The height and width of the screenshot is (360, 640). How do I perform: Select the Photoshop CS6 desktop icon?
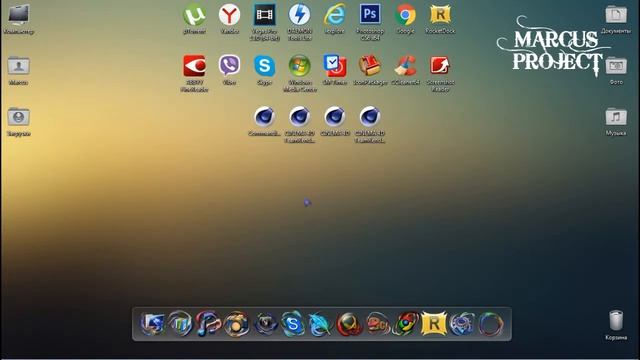coord(370,15)
